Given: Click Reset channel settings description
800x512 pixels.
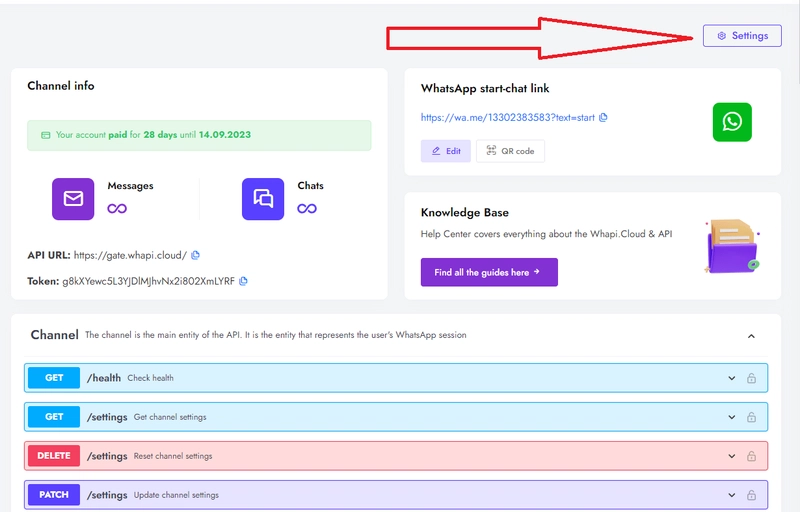Looking at the screenshot, I should [x=173, y=456].
